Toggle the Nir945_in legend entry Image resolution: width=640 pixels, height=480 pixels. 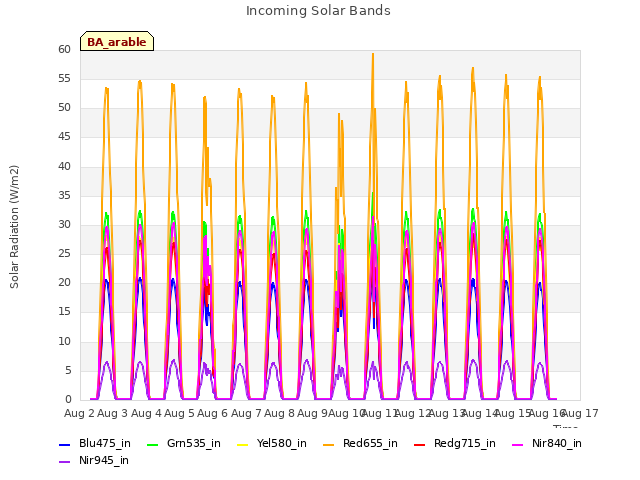94,461
